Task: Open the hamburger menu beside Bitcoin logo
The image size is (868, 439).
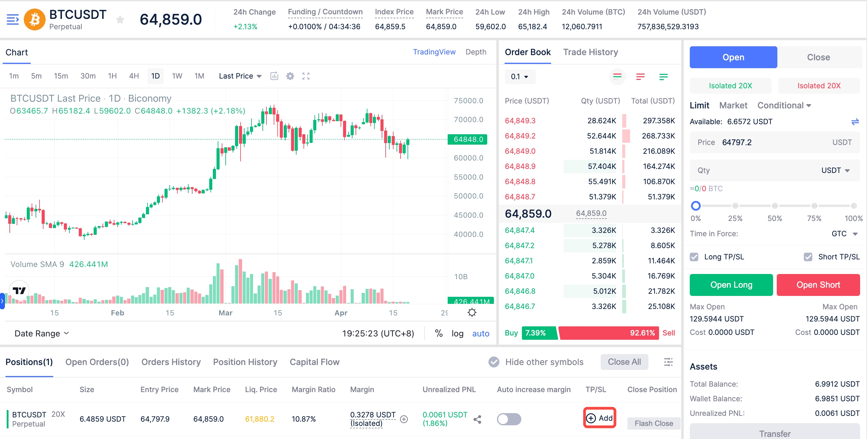Action: [x=13, y=19]
